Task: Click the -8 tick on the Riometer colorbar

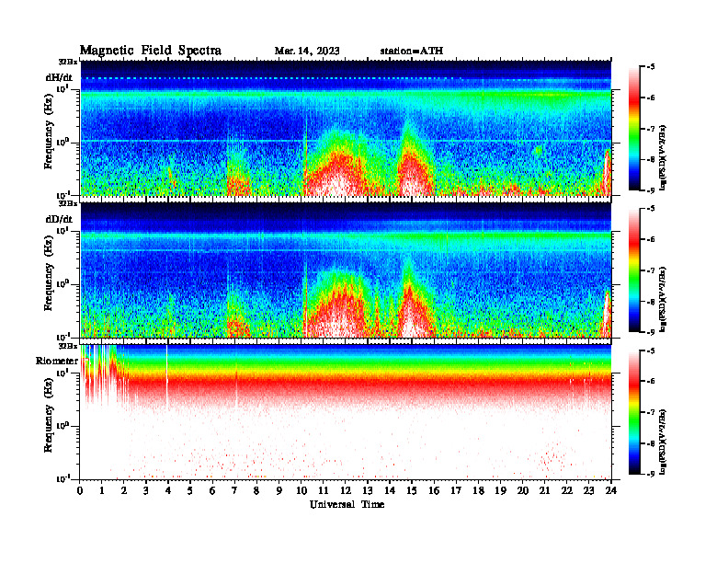Action: click(652, 443)
